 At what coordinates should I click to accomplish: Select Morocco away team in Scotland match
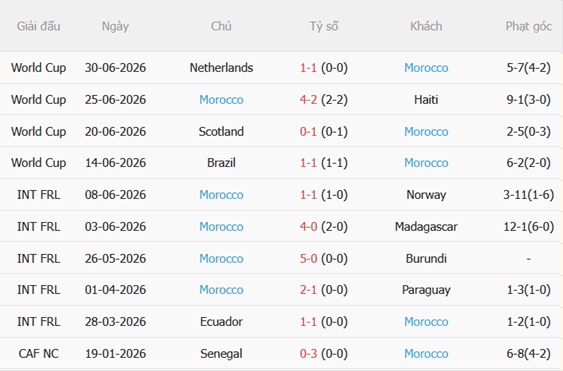(x=426, y=131)
